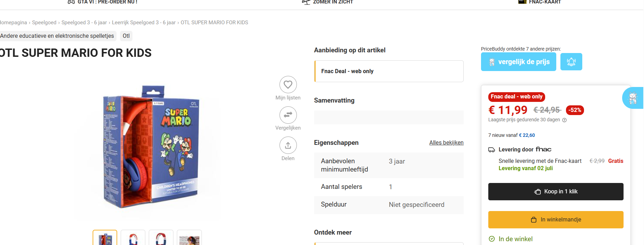Image resolution: width=644 pixels, height=245 pixels.
Task: Click the Fnac-kaart card icon
Action: 522,2
